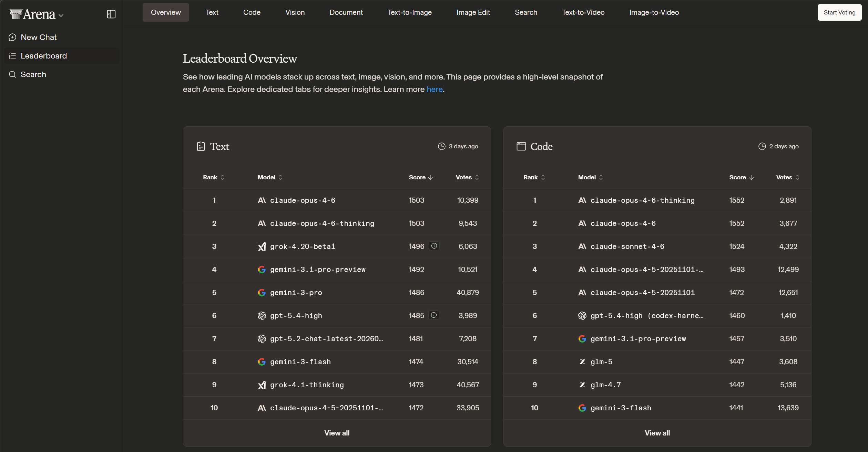Toggle Votes sorting in Text table
This screenshot has width=868, height=452.
[x=467, y=177]
